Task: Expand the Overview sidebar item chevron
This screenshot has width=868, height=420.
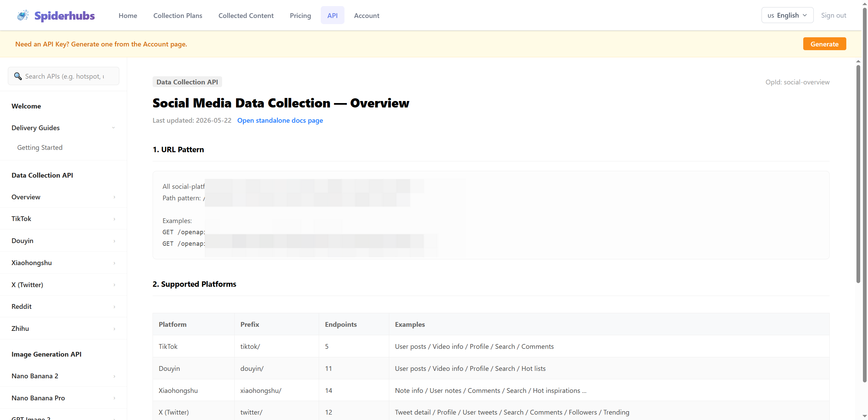Action: [x=114, y=197]
